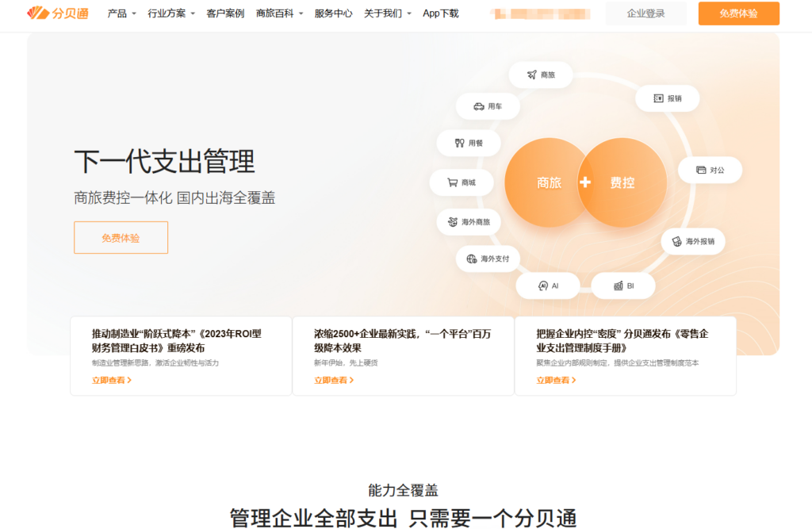Open the 用餐 dining icon

coord(469,143)
